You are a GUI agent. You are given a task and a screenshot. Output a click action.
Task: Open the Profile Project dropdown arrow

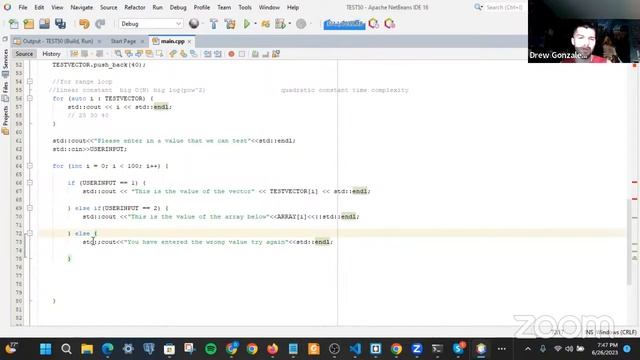289,24
